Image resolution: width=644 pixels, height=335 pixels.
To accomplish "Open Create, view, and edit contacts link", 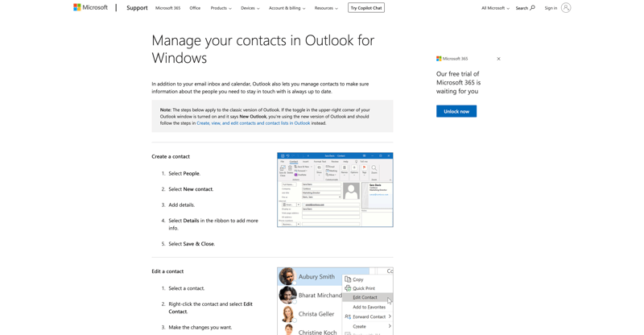I will (x=253, y=123).
